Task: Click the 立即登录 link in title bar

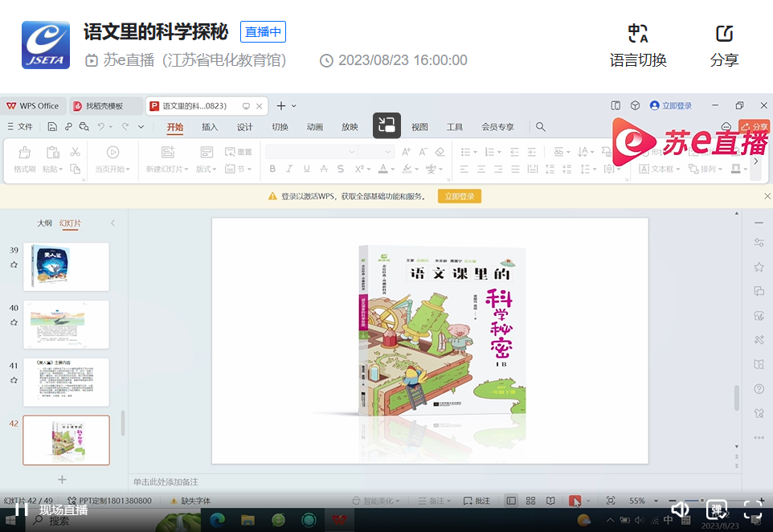Action: [x=671, y=105]
